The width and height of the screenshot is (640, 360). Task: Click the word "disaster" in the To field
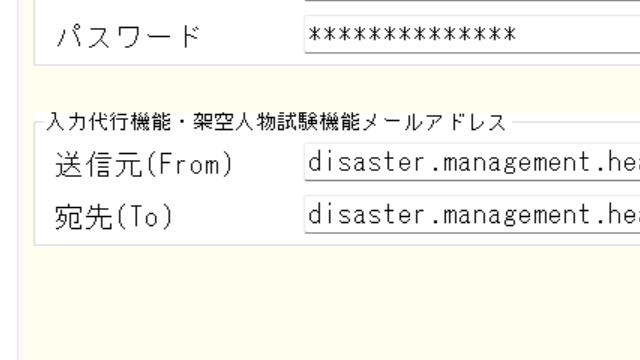point(366,215)
